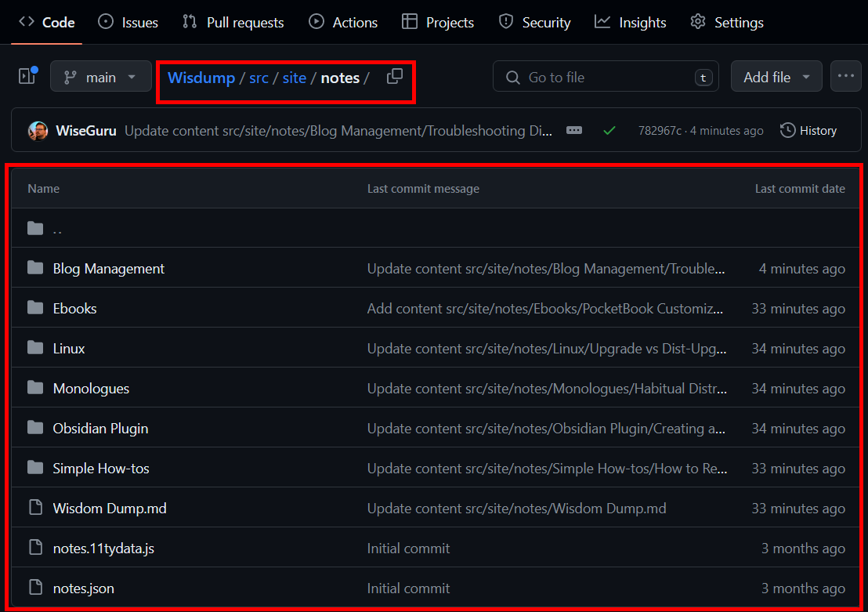Image resolution: width=868 pixels, height=612 pixels.
Task: Open the Wisdom Dump.md file
Action: [x=110, y=508]
